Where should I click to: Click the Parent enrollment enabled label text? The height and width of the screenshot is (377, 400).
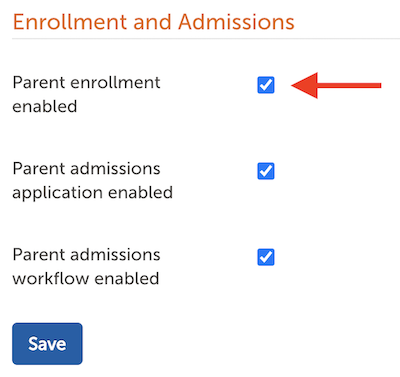click(x=86, y=95)
